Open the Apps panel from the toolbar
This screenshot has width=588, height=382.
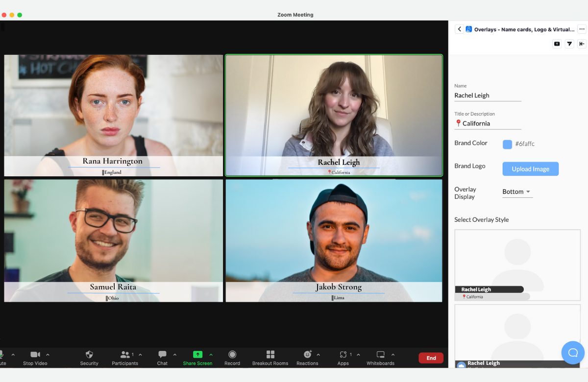tap(343, 355)
